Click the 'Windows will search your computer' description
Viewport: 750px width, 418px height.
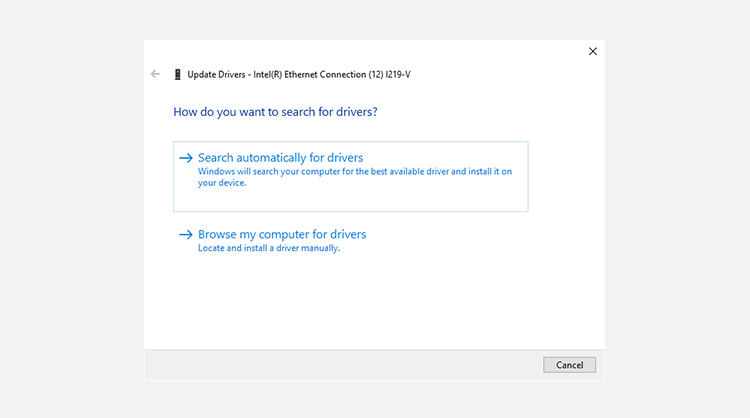coord(354,172)
